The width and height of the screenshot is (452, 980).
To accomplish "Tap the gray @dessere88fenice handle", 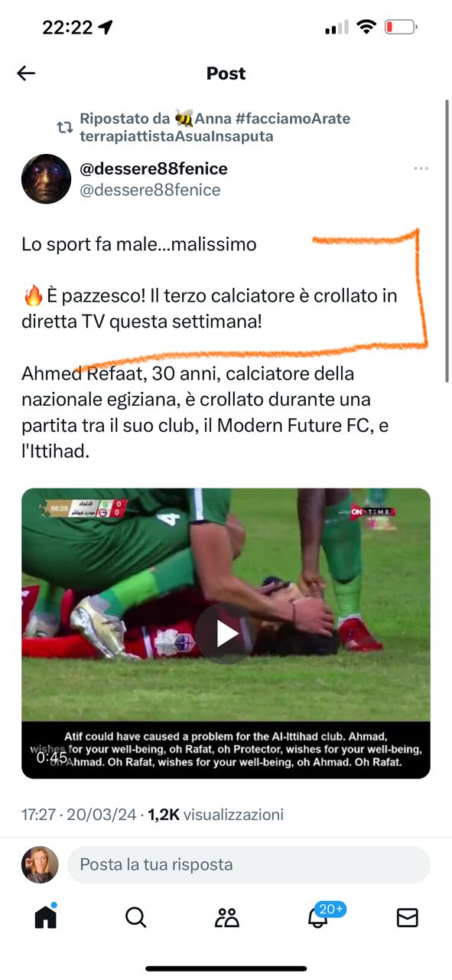I will (x=150, y=190).
